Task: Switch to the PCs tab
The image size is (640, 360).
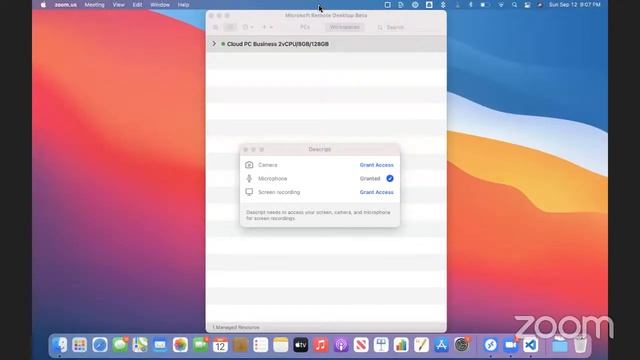Action: pyautogui.click(x=305, y=27)
